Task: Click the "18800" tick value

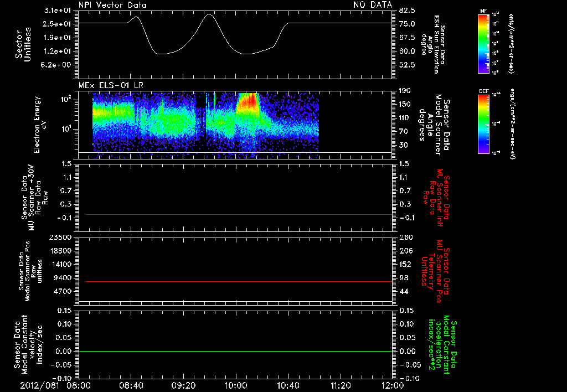Action: point(61,251)
